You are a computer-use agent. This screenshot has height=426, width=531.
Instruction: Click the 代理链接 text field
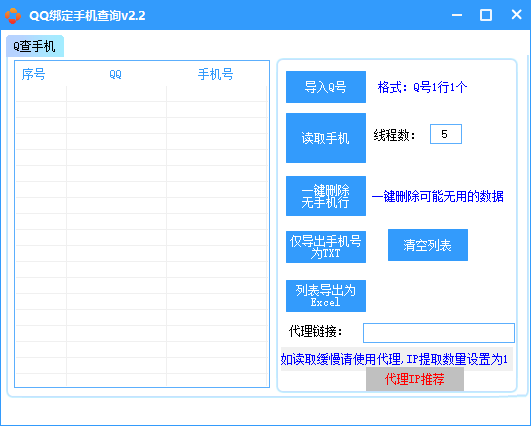(x=439, y=333)
